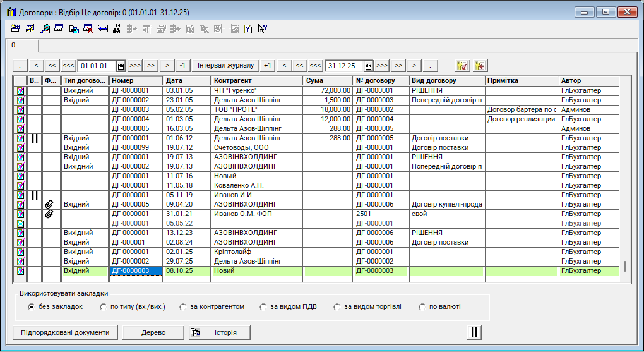644x352 pixels.
Task: Click the vertical scrollbar thumb of the table
Action: (624, 266)
